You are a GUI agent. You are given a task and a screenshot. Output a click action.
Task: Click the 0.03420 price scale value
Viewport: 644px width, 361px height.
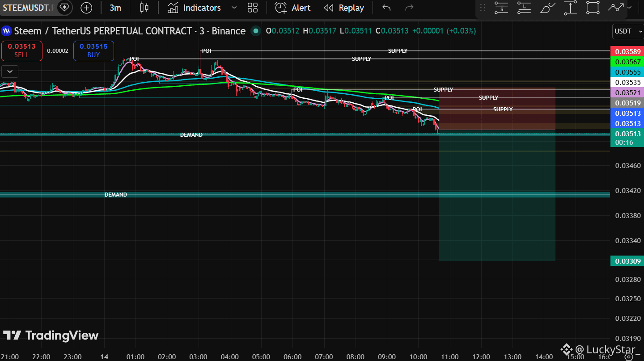point(628,191)
